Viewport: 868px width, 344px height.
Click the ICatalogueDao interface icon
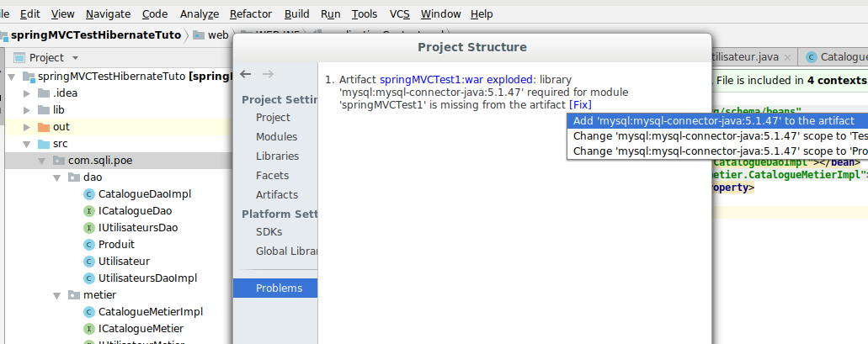[x=90, y=211]
